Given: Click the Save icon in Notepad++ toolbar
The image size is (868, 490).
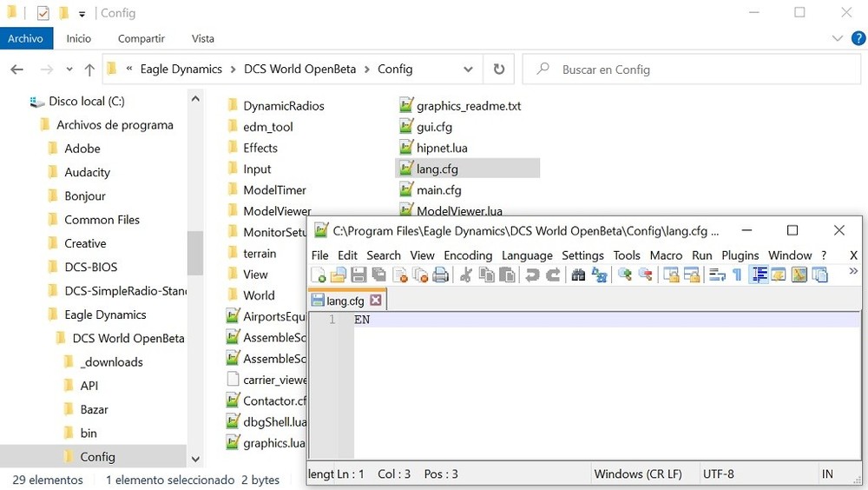Looking at the screenshot, I should pos(358,275).
